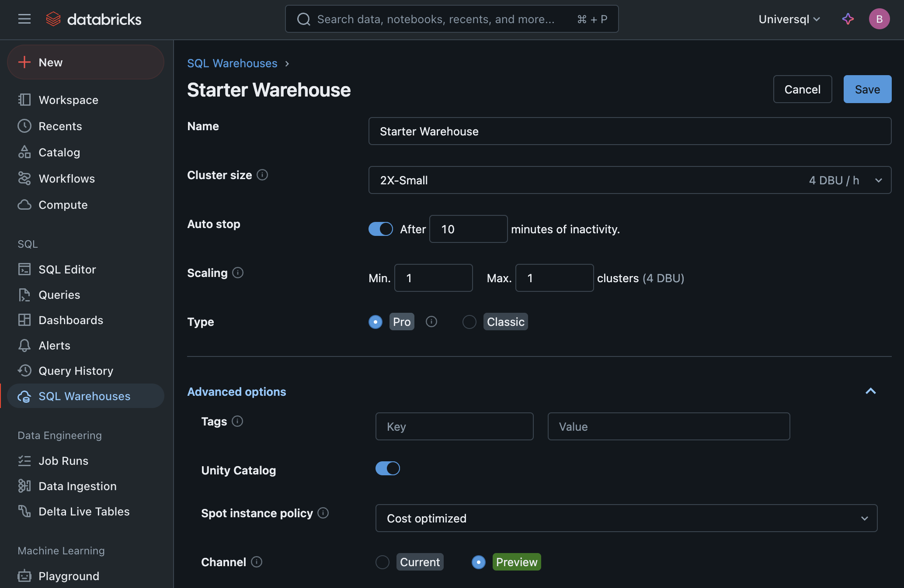The height and width of the screenshot is (588, 904).
Task: Click the Auto stop minutes field
Action: (469, 229)
